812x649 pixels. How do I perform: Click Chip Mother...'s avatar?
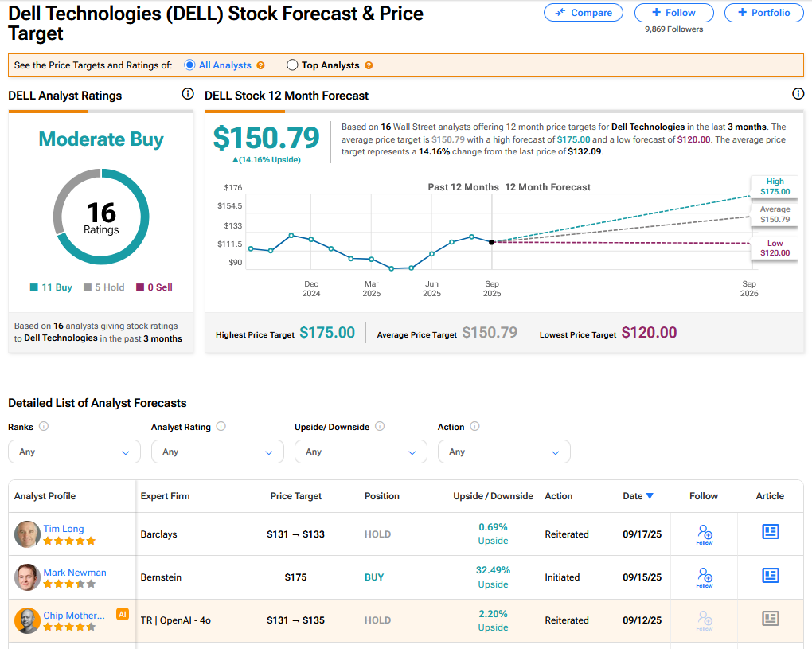[x=27, y=620]
